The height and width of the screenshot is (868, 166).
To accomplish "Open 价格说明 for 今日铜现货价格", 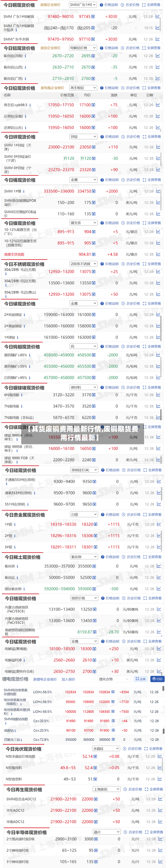I will (109, 5).
